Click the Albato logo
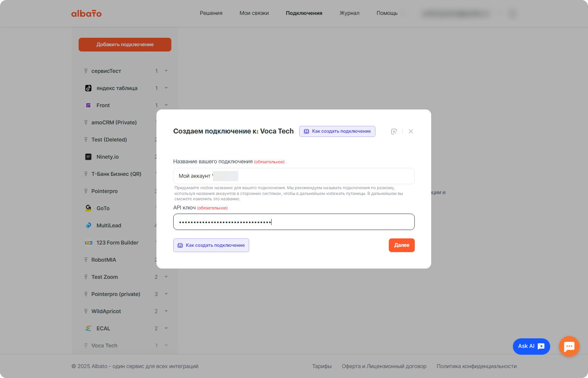588x378 pixels. click(x=86, y=13)
